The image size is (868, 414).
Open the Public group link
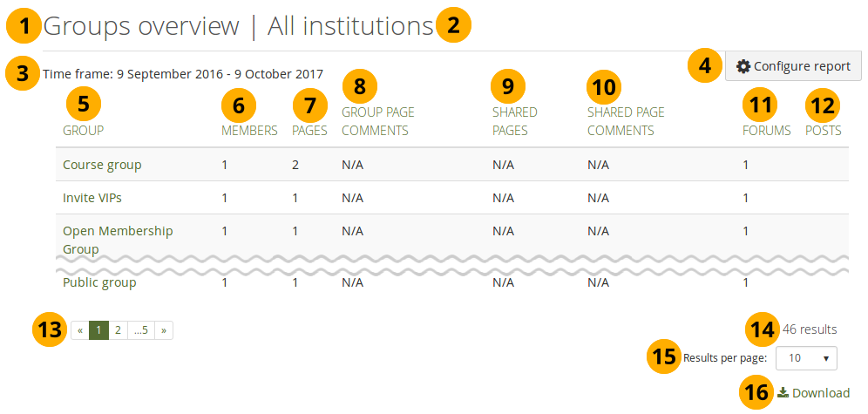click(99, 282)
